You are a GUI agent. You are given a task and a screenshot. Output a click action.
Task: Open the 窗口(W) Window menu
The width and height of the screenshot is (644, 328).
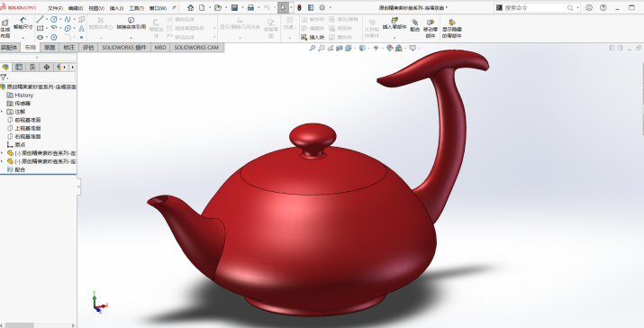pos(158,8)
